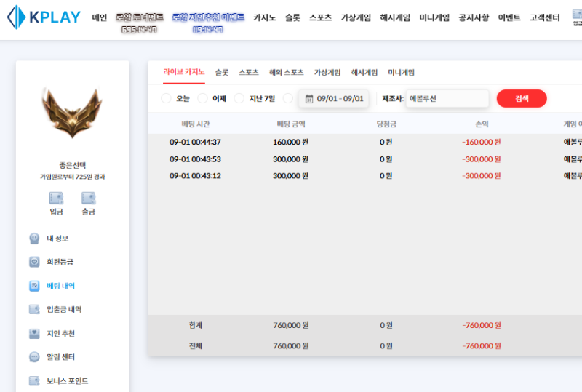Open the 09/01 - 09/01 date picker

(334, 99)
